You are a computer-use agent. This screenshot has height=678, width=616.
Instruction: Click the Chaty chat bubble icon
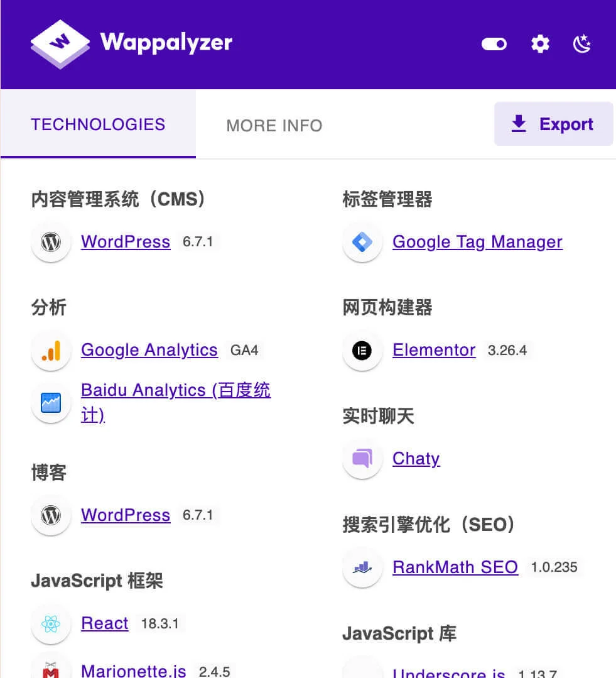click(362, 459)
